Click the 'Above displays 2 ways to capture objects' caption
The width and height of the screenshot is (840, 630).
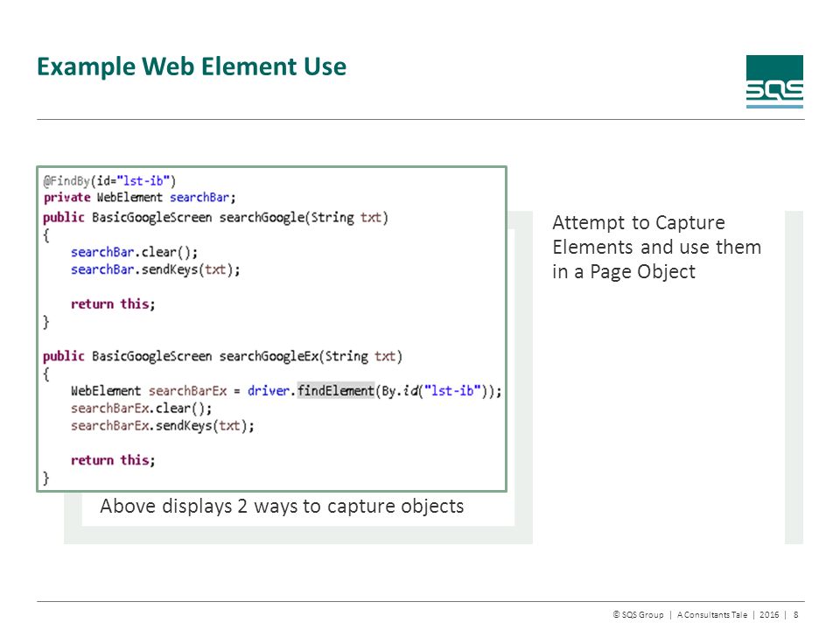[x=282, y=507]
